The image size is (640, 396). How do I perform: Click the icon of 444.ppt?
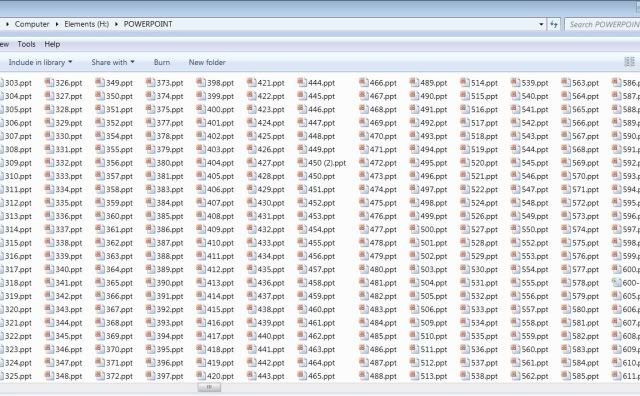point(302,82)
